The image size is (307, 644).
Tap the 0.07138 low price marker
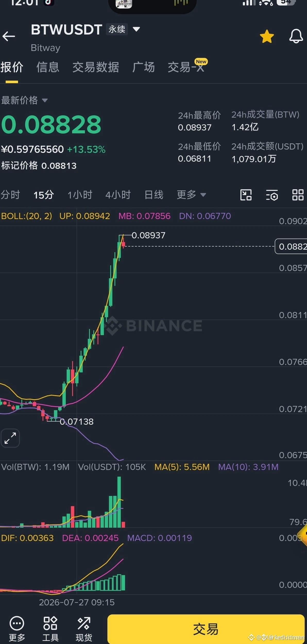[76, 422]
